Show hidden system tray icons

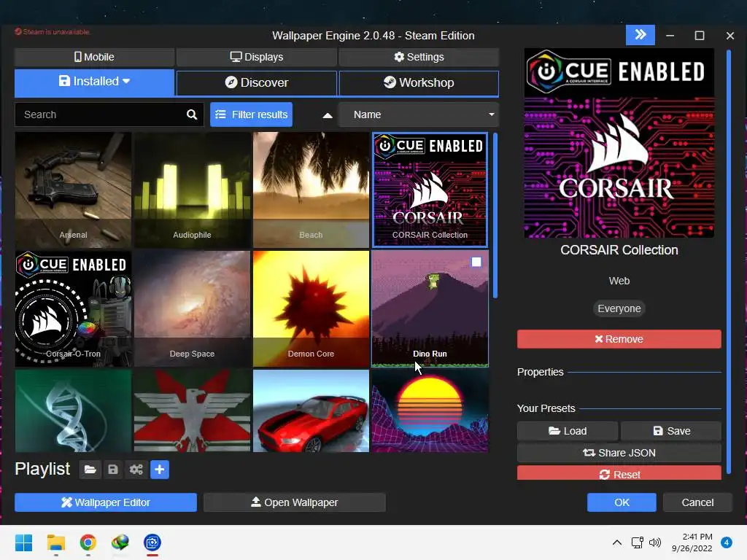tap(617, 542)
